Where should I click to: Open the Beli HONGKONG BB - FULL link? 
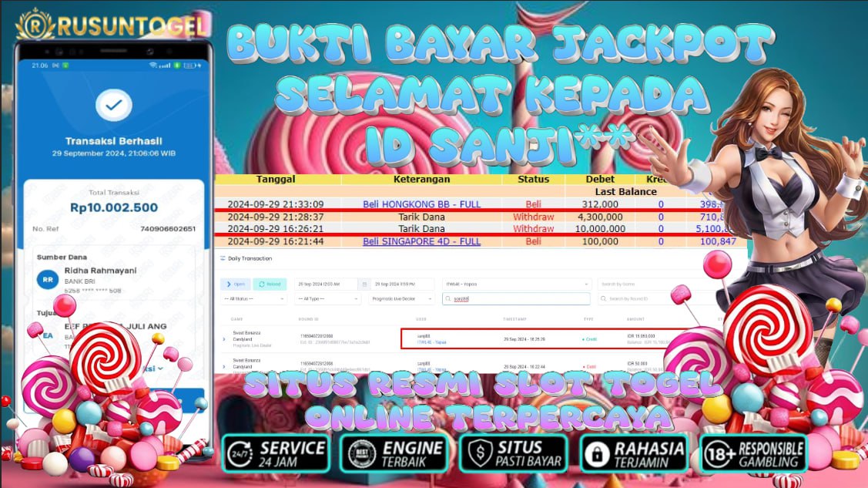pos(422,204)
